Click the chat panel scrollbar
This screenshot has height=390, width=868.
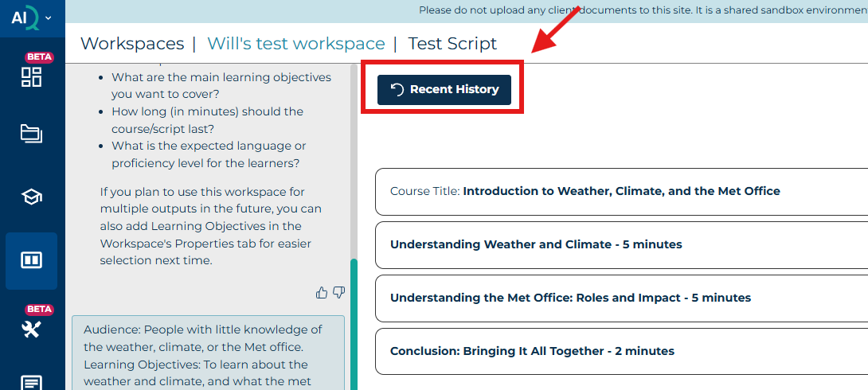(x=354, y=324)
